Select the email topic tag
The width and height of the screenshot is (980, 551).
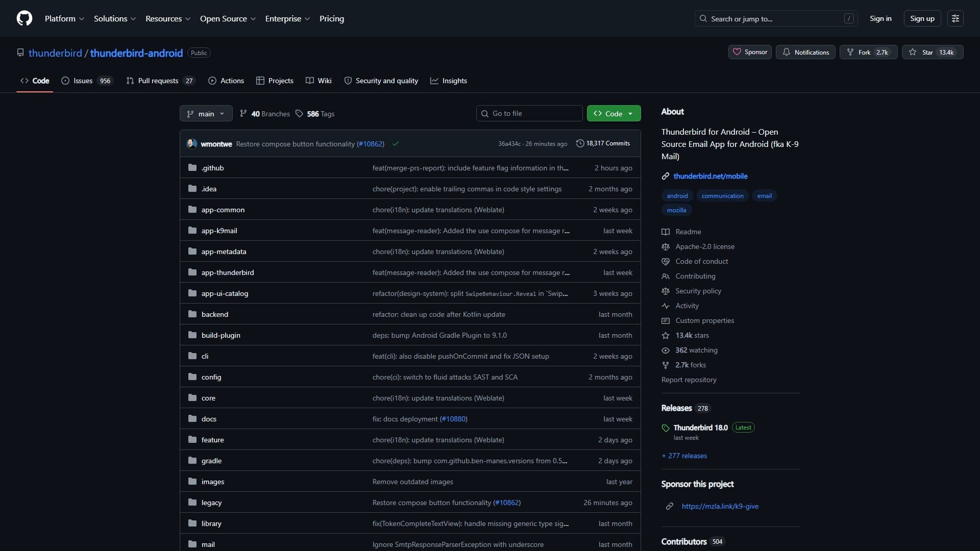(764, 196)
